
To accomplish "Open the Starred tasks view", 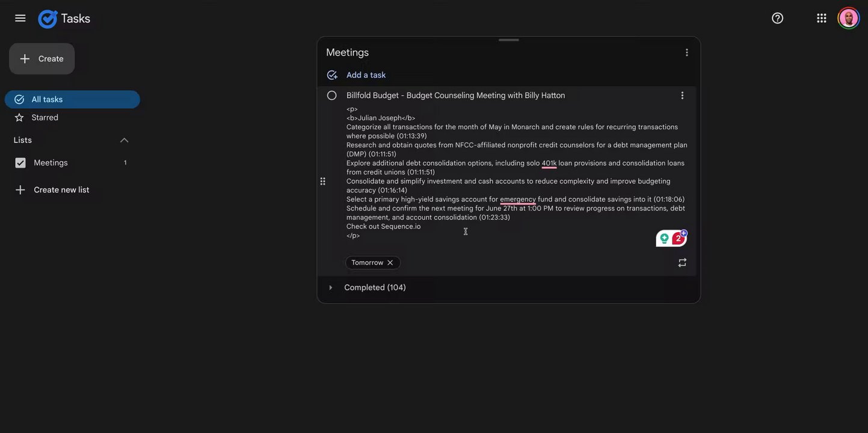I will [x=45, y=118].
